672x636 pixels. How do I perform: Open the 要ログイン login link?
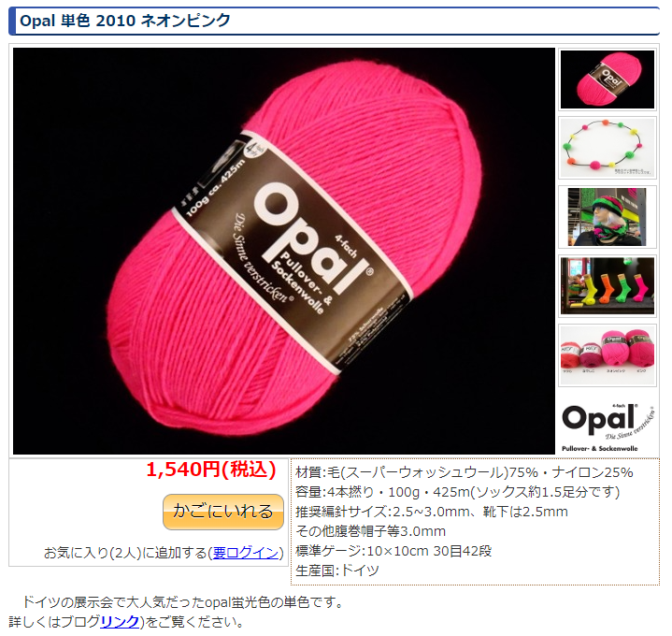point(246,553)
